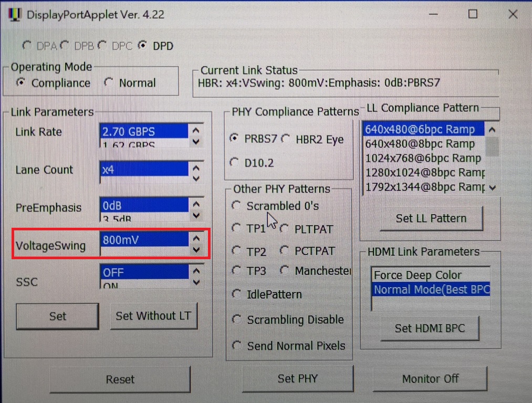
Task: Select the DPA port radio button
Action: pos(27,45)
